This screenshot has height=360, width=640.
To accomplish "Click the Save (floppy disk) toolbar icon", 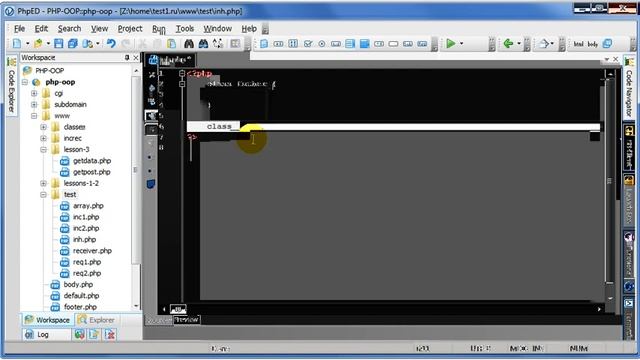I will coord(59,43).
